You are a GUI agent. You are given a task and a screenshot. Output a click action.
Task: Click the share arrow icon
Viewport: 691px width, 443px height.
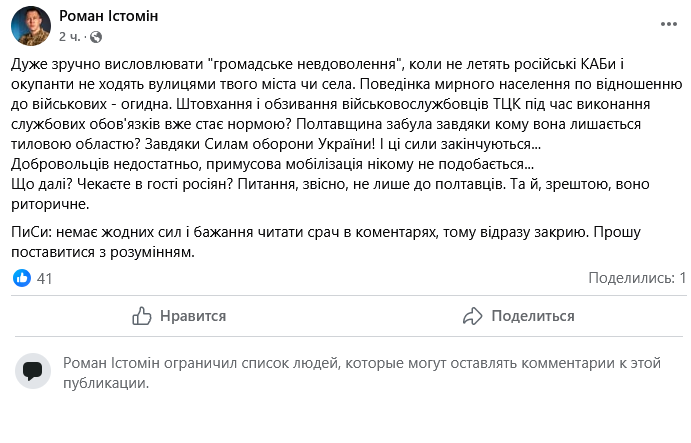point(473,316)
